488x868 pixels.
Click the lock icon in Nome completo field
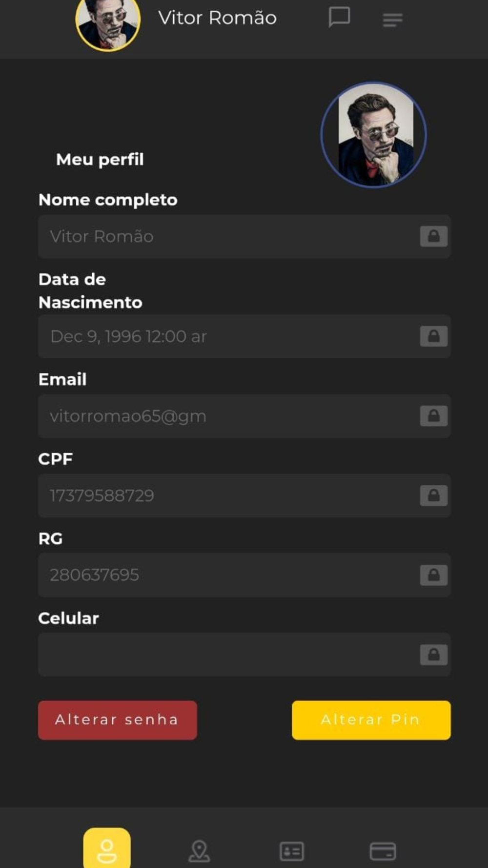pos(433,236)
